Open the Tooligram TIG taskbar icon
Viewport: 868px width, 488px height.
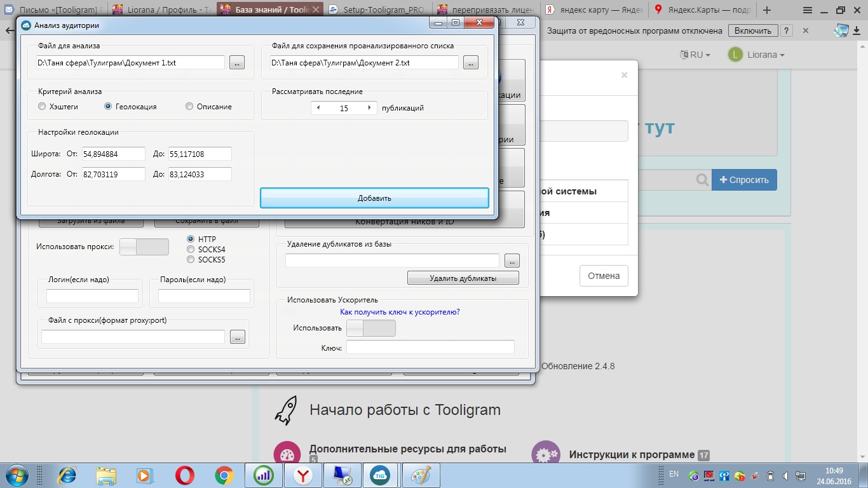(381, 475)
